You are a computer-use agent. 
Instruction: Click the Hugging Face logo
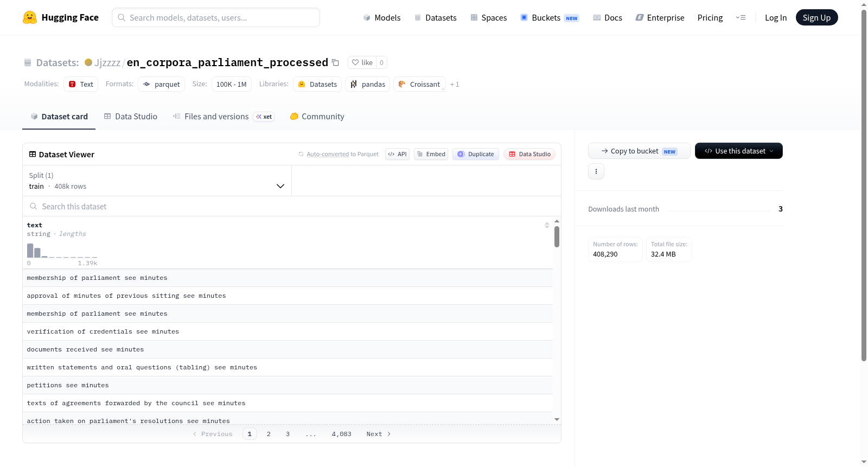coord(60,17)
